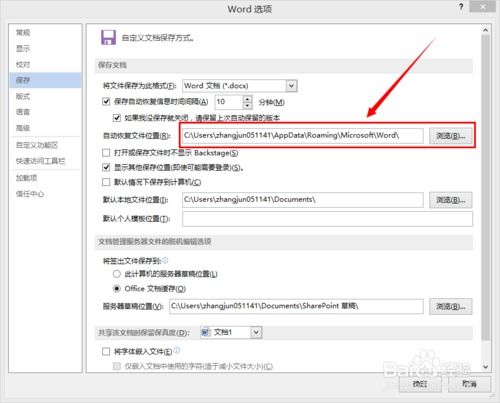Toggle 保存自动恢复信息时间间隔 checkbox
Screen dimensions: 500x403
pyautogui.click(x=106, y=101)
